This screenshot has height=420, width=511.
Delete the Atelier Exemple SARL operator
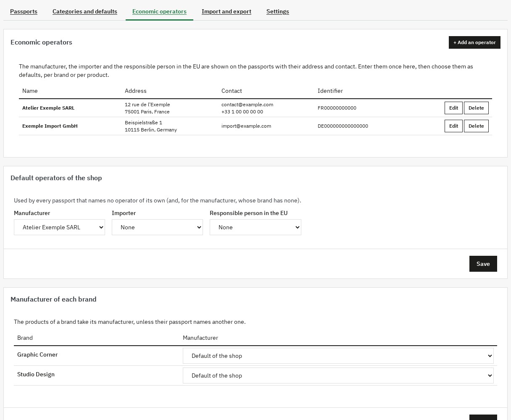click(476, 108)
